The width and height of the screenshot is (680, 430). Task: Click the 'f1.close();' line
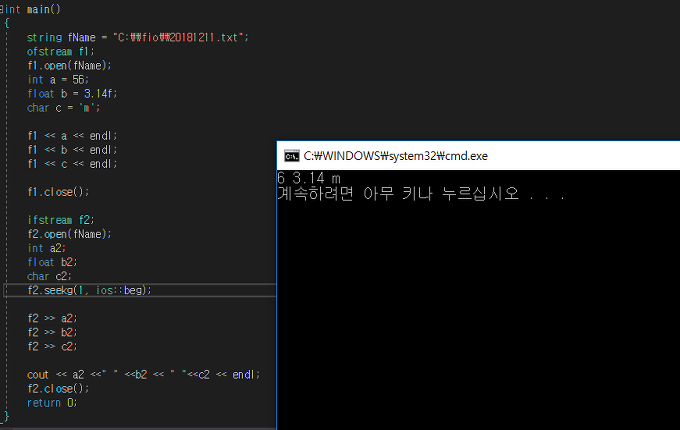click(58, 192)
